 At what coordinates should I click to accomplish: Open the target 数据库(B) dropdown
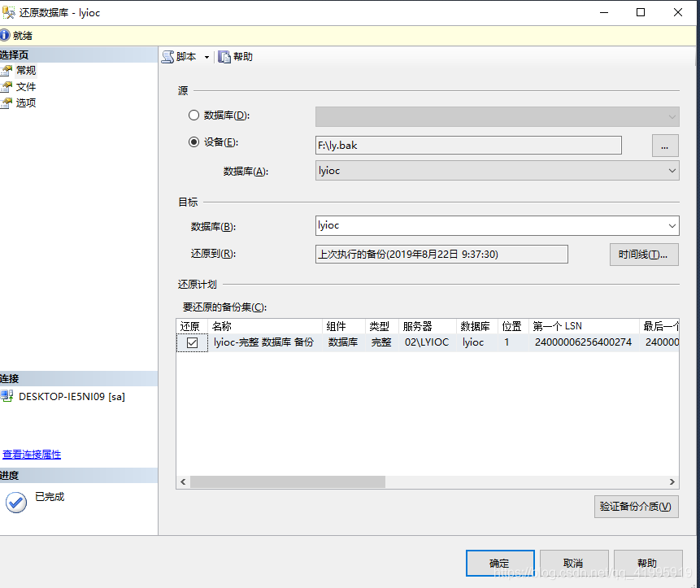click(672, 225)
